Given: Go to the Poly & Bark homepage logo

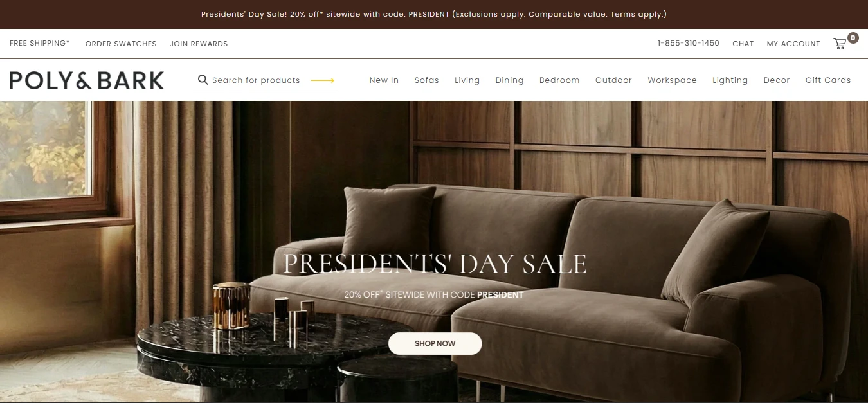Looking at the screenshot, I should coord(87,80).
